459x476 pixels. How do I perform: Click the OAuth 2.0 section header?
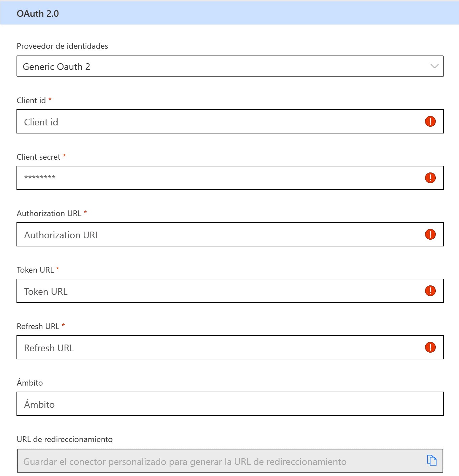(229, 13)
